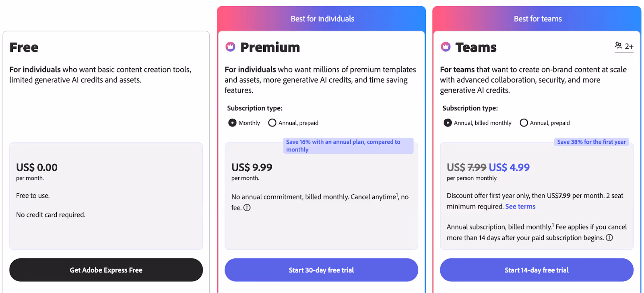Click Get Adobe Express Free button
The width and height of the screenshot is (644, 293).
pyautogui.click(x=106, y=270)
